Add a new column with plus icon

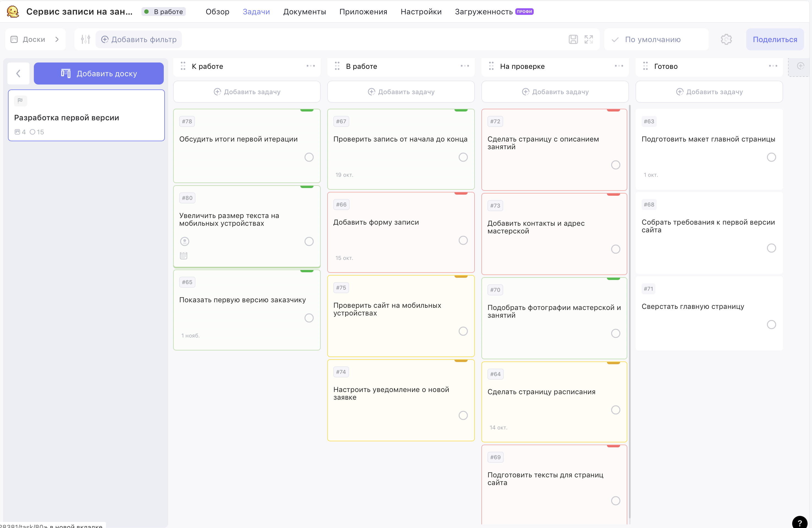tap(800, 66)
